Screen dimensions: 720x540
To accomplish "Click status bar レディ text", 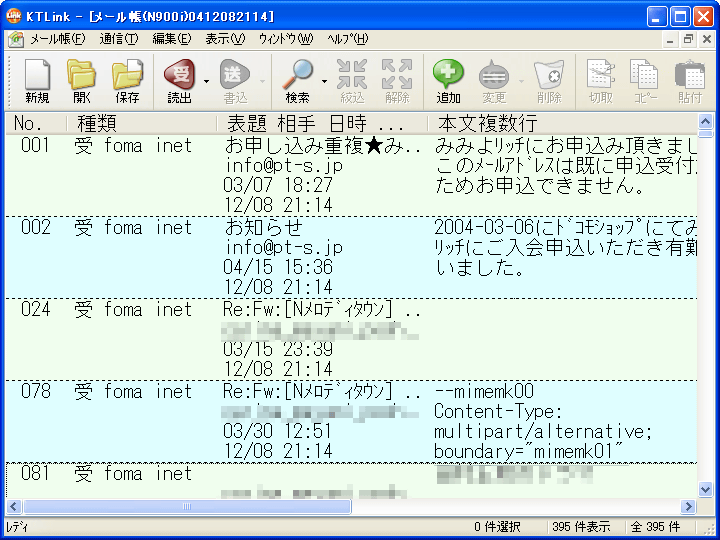I will click(x=17, y=527).
